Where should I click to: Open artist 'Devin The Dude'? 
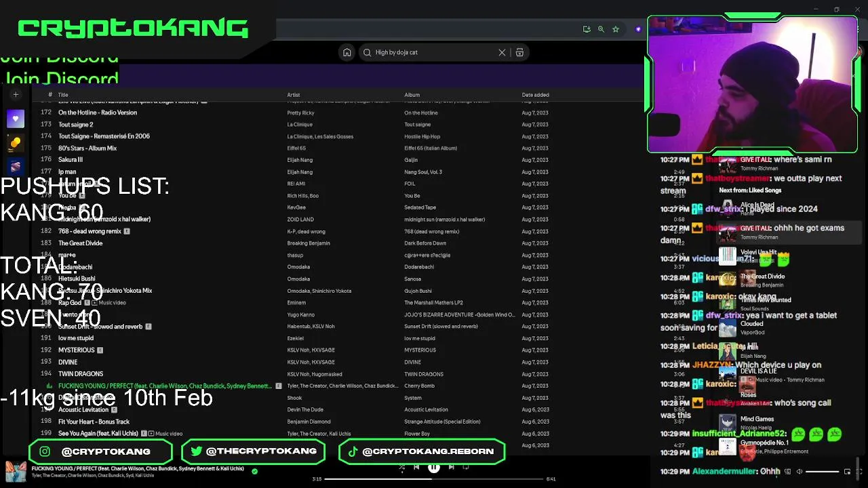tap(305, 410)
